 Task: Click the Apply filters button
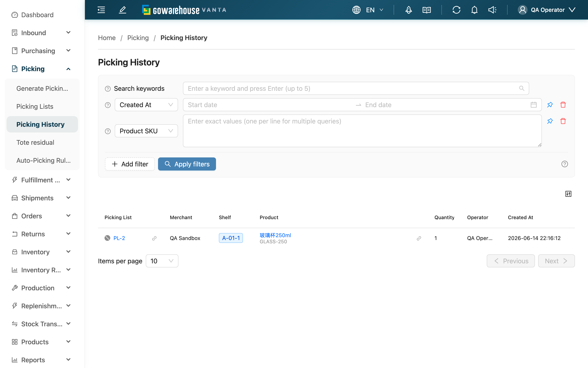click(187, 164)
